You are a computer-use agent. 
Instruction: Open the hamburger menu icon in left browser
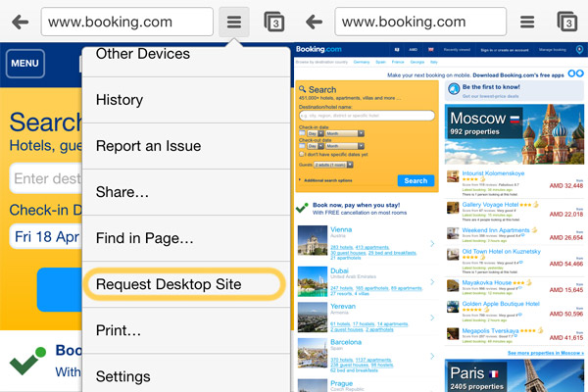point(234,23)
